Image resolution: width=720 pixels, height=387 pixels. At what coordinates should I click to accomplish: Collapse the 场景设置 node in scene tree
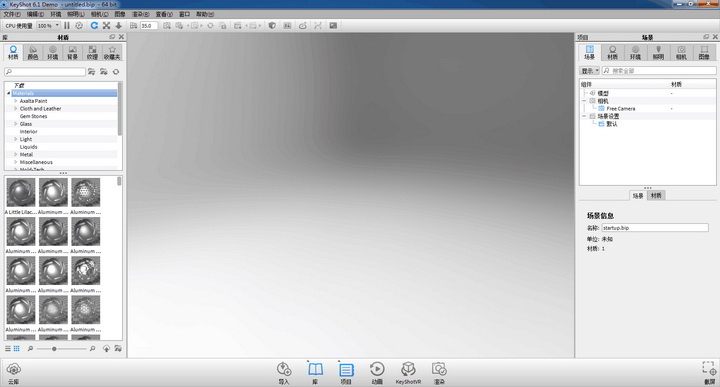584,116
